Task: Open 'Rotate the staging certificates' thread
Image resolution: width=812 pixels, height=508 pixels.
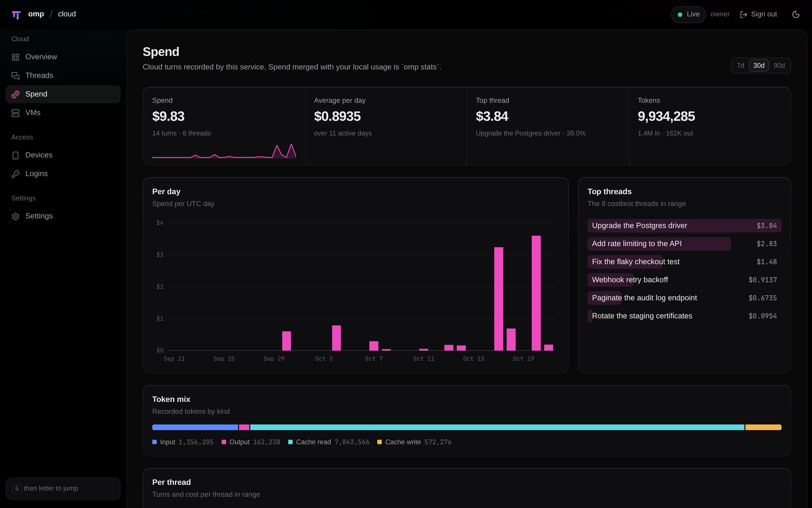Action: pyautogui.click(x=684, y=316)
